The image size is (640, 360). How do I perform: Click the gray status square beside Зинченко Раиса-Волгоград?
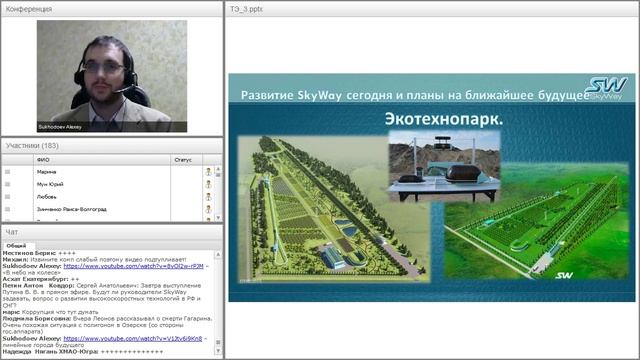click(7, 209)
